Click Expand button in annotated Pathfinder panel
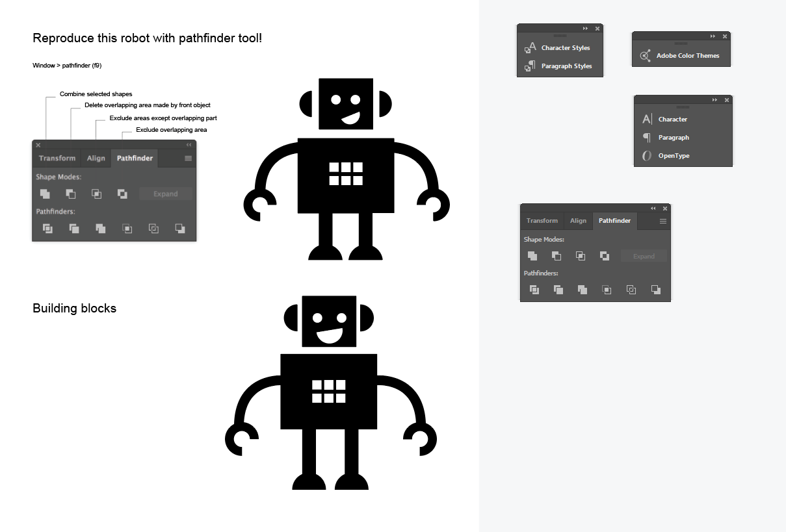 [x=166, y=194]
